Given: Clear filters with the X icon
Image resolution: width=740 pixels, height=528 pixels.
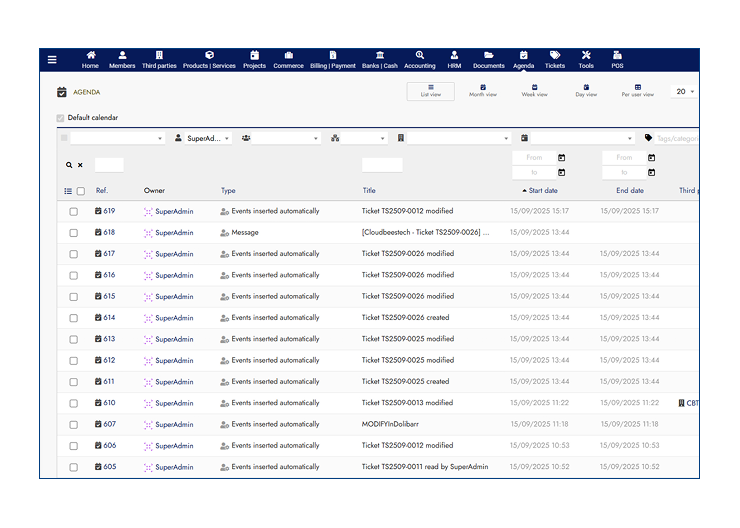Looking at the screenshot, I should click(x=80, y=165).
